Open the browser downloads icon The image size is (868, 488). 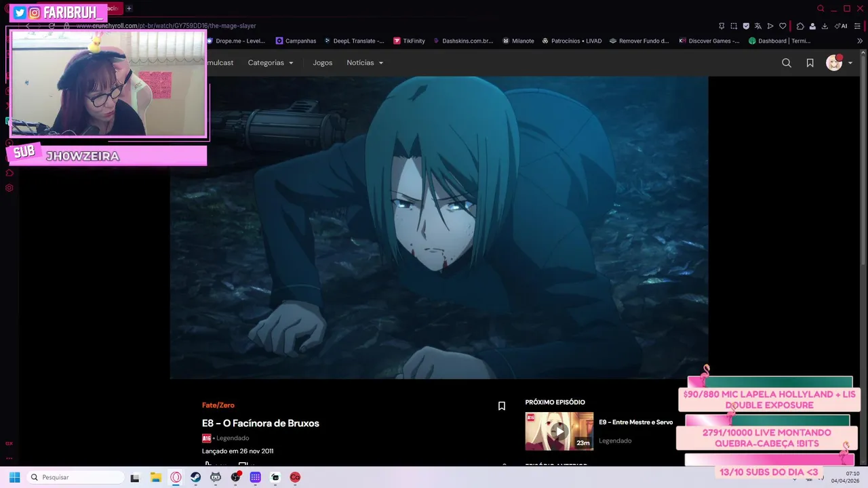825,26
